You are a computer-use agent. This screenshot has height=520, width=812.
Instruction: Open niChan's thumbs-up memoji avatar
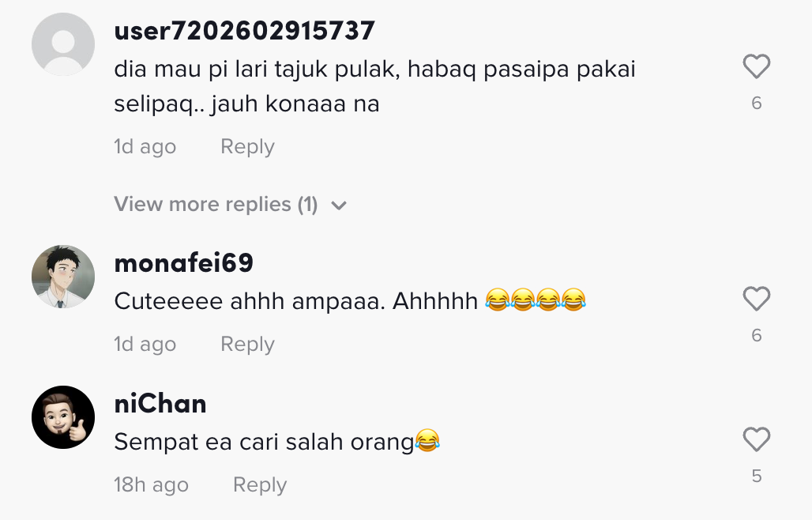pos(63,417)
